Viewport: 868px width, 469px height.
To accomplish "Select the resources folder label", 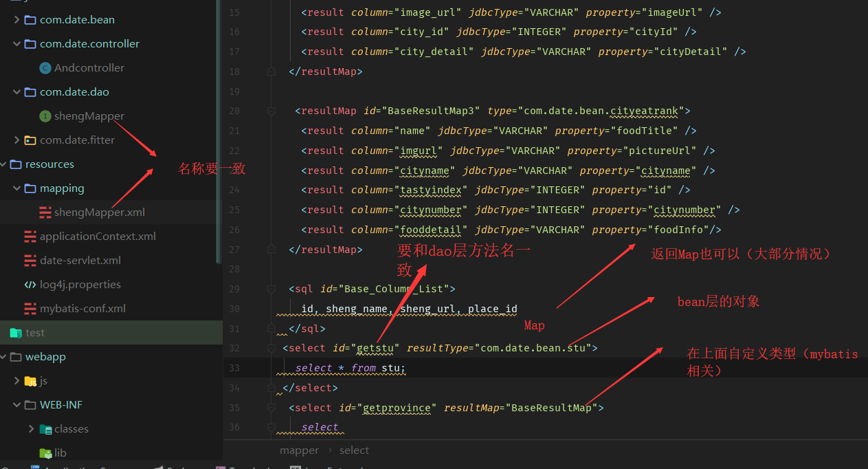I will coord(49,164).
